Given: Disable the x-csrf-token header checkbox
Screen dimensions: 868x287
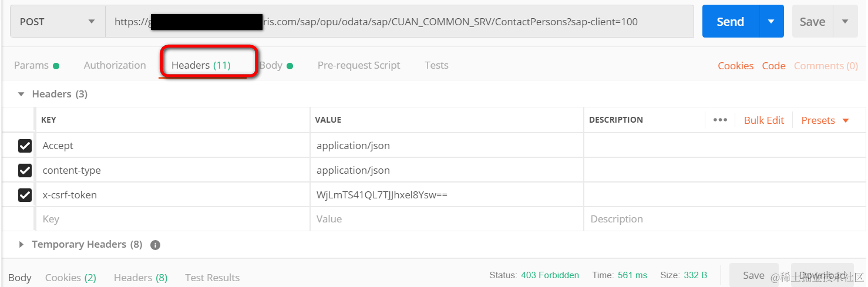Looking at the screenshot, I should coord(25,195).
